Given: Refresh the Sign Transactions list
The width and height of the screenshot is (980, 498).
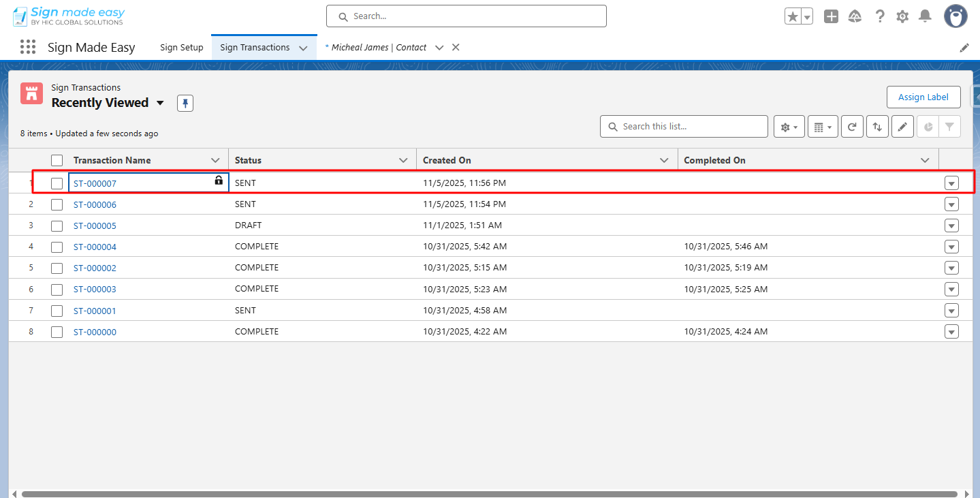Looking at the screenshot, I should [852, 127].
